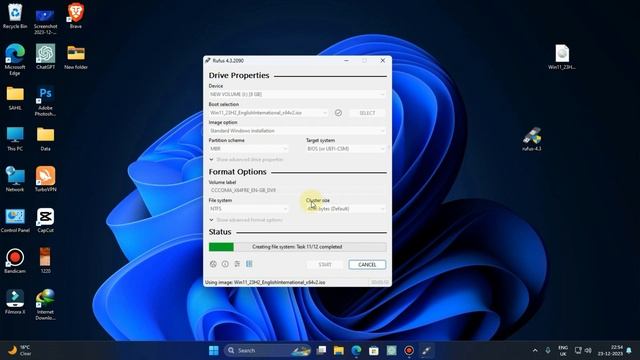Select Network desktop icon
640x360 pixels.
click(15, 180)
